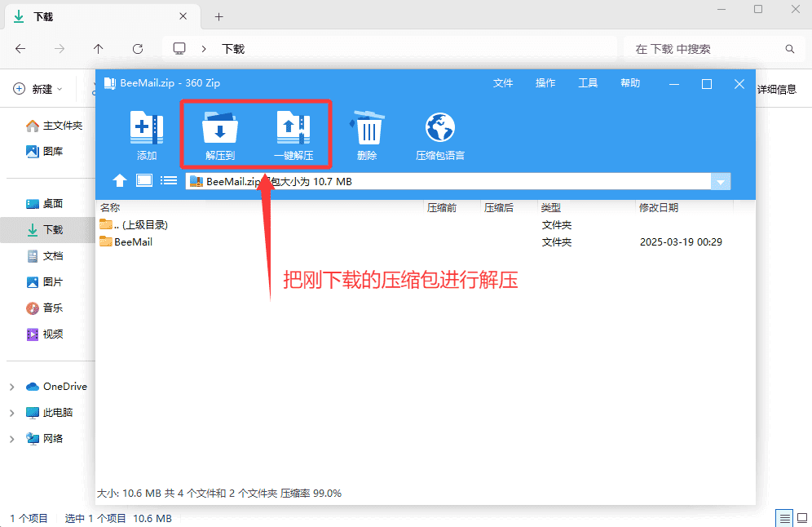Click 详细信息 in Explorer toolbar
Screen dimensions: 812x527
coord(777,89)
